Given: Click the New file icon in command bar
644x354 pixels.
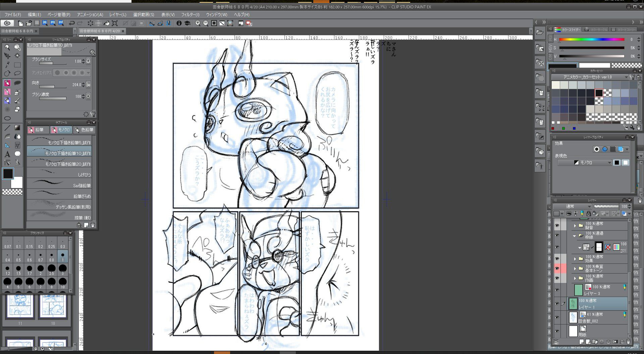Looking at the screenshot, I should pyautogui.click(x=20, y=23).
